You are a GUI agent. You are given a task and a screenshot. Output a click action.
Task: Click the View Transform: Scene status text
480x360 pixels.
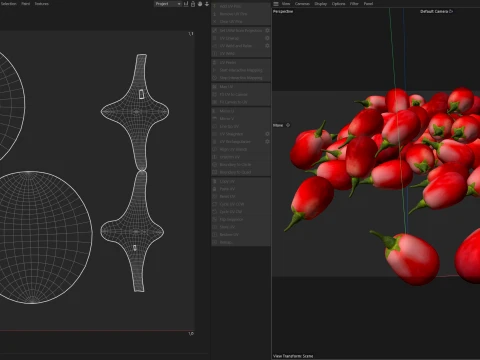[293, 356]
